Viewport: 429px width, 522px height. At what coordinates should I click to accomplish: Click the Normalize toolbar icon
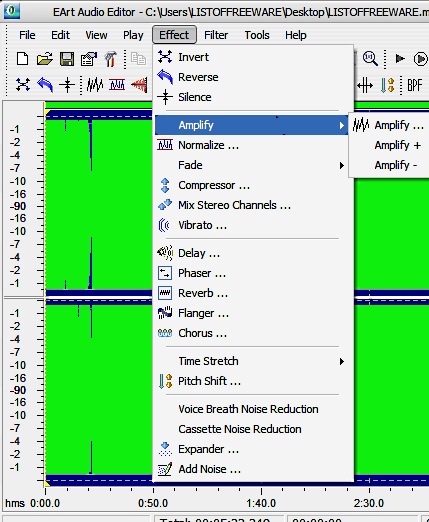(x=117, y=85)
